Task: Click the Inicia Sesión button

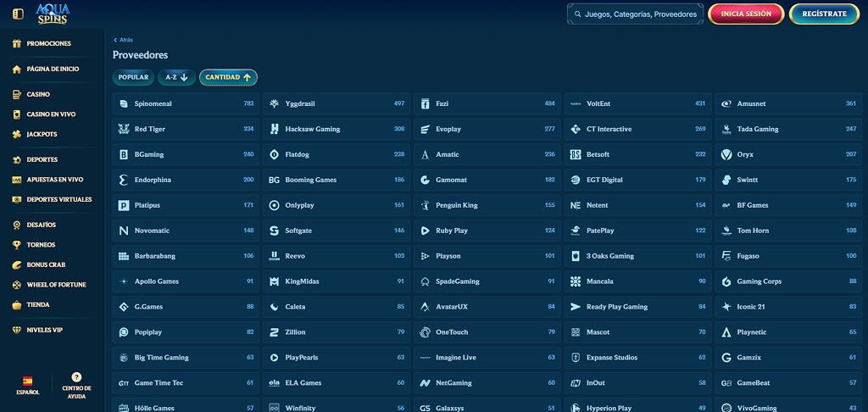Action: point(746,14)
